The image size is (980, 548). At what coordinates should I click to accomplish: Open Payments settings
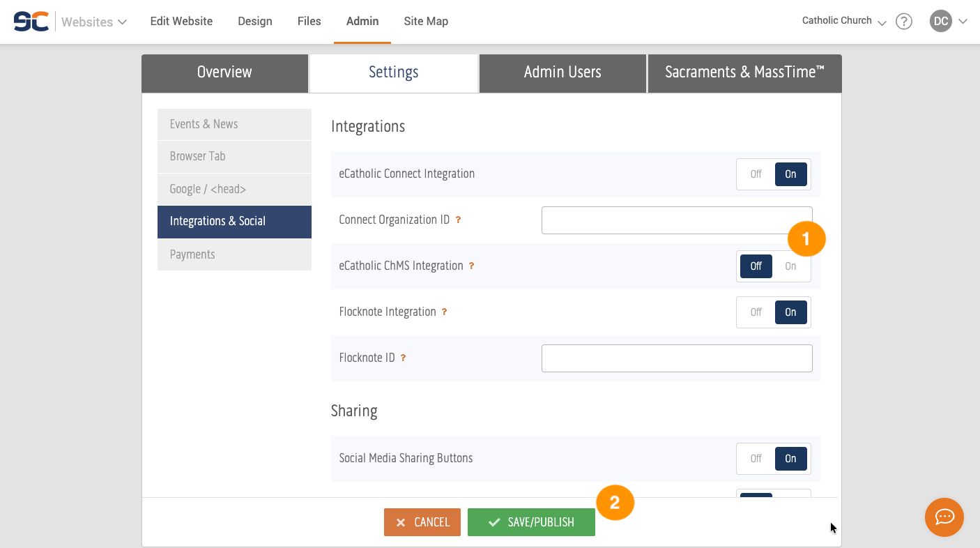[234, 254]
